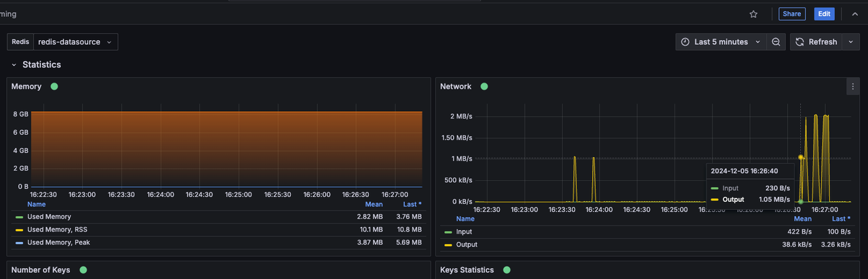Toggle the Output series in Network legend
Viewport: 868px width, 279px height.
[467, 244]
